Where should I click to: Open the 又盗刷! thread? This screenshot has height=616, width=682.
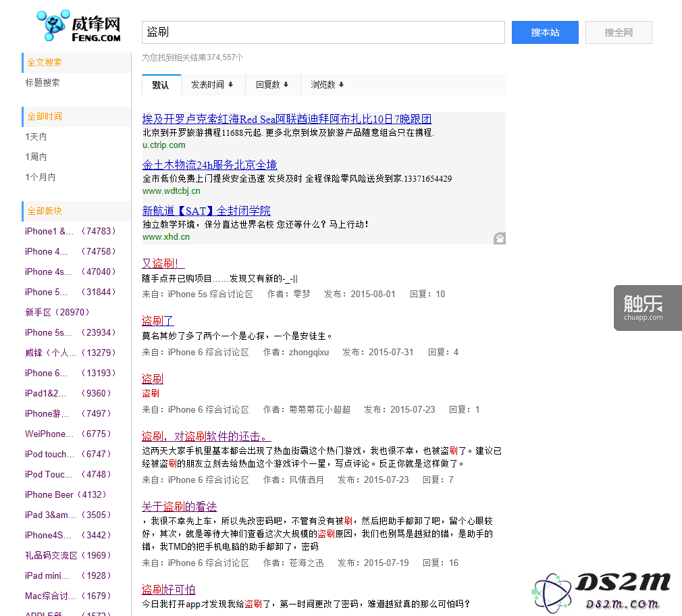163,263
